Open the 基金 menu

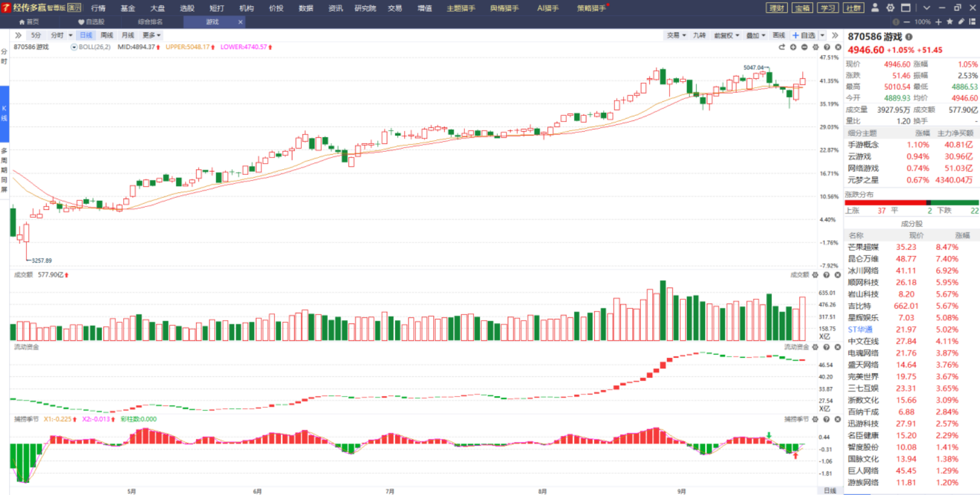(128, 8)
